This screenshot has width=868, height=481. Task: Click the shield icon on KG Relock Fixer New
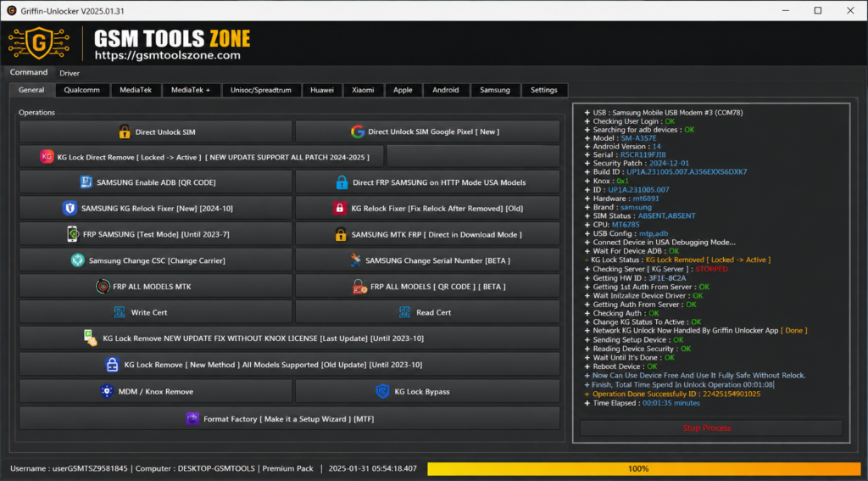tap(70, 208)
